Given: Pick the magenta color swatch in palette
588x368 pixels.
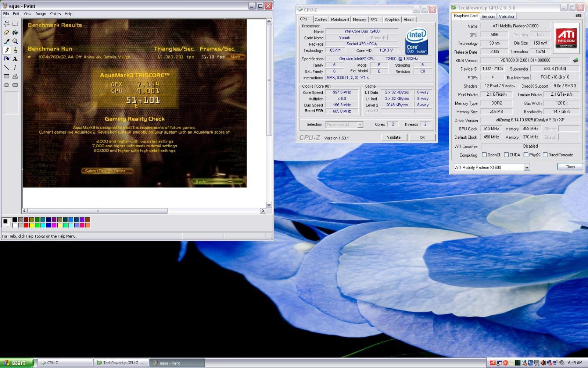Looking at the screenshot, I should point(54,225).
